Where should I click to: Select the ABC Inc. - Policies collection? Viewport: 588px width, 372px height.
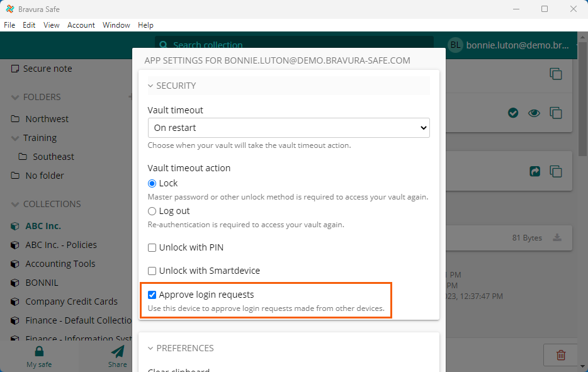pos(61,245)
